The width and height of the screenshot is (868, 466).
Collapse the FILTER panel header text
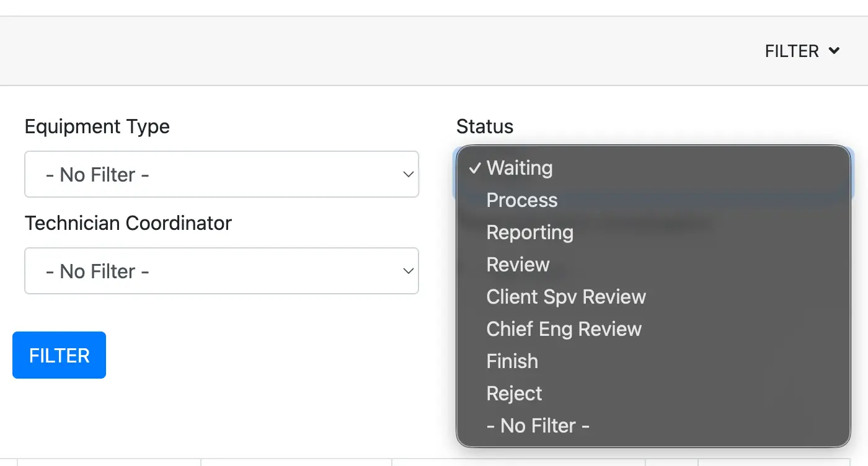tap(792, 51)
